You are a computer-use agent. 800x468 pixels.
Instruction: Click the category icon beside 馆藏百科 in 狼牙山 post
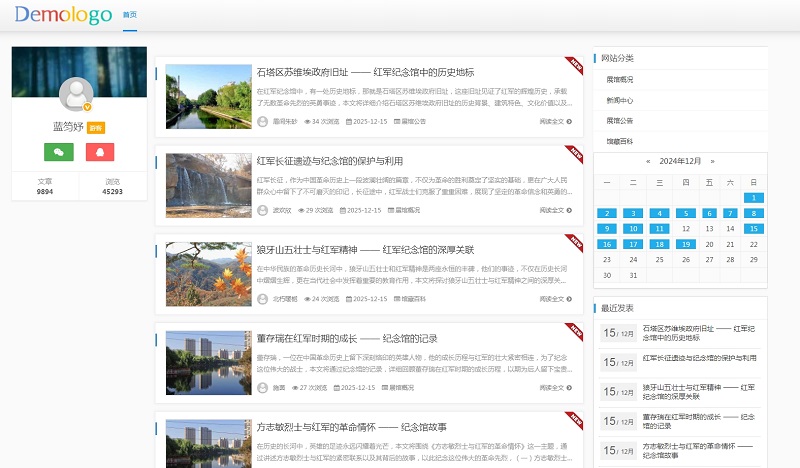pyautogui.click(x=397, y=299)
